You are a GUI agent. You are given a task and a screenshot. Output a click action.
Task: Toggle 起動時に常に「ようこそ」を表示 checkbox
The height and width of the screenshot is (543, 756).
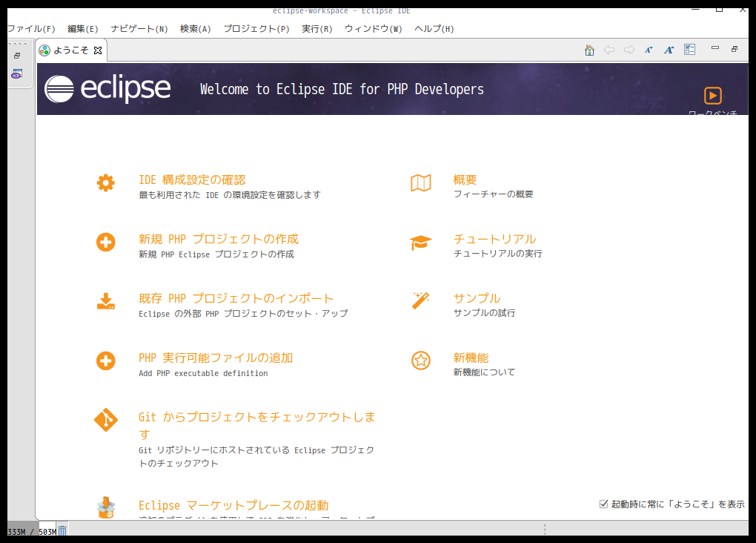pos(603,504)
